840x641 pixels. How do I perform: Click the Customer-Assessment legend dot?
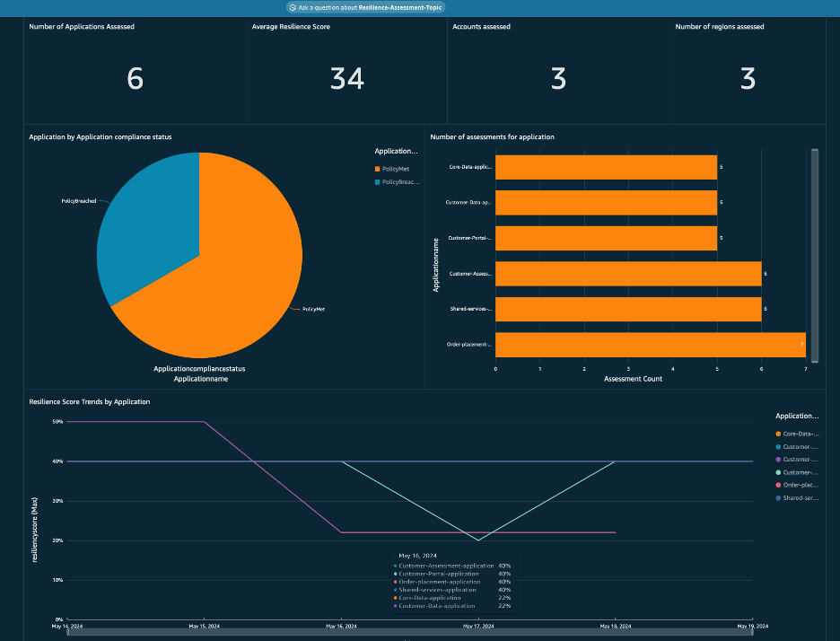pyautogui.click(x=778, y=446)
